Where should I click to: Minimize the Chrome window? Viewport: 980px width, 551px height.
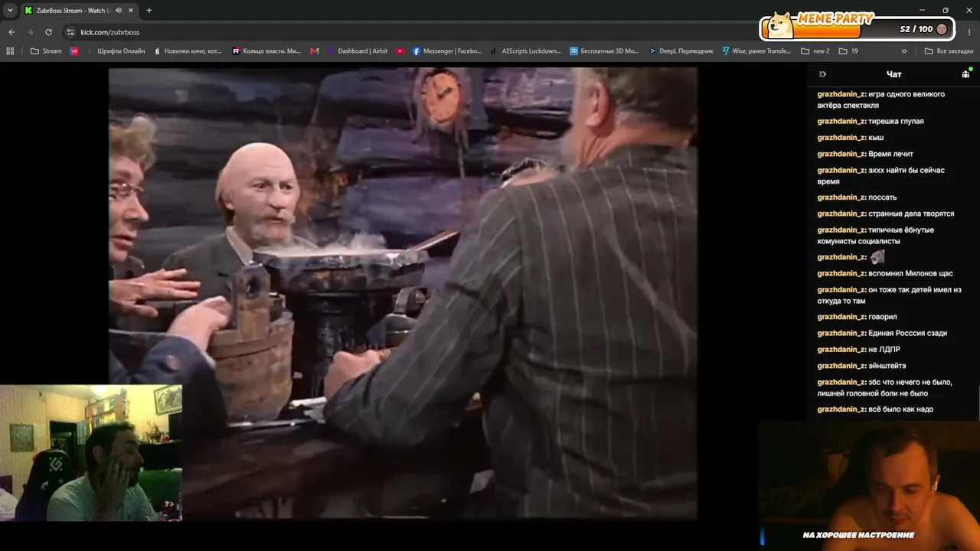click(x=923, y=11)
